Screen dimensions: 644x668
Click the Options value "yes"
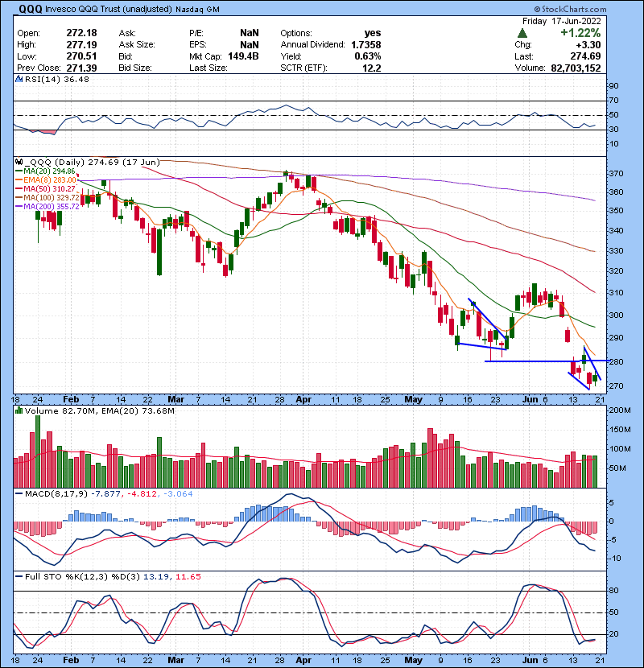pyautogui.click(x=373, y=33)
